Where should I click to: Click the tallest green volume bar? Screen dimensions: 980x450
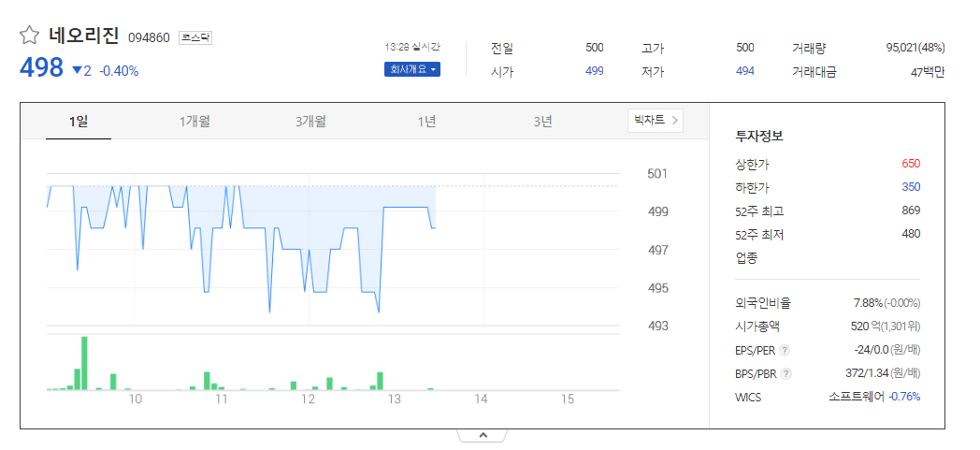point(84,363)
